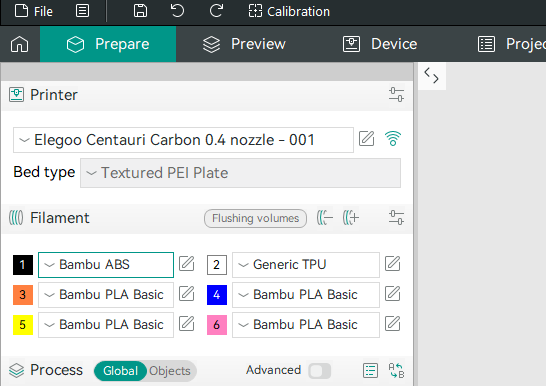
Task: Add a new filament slot
Action: click(x=351, y=218)
